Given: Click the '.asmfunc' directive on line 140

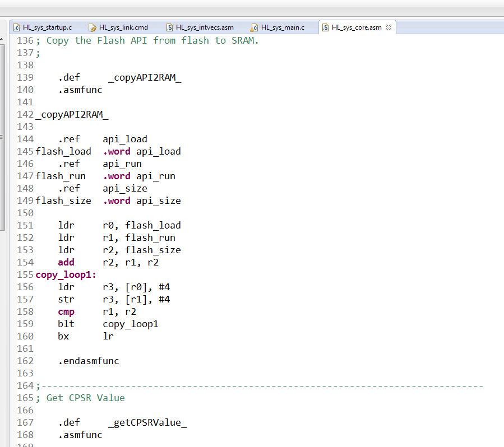Looking at the screenshot, I should click(80, 90).
